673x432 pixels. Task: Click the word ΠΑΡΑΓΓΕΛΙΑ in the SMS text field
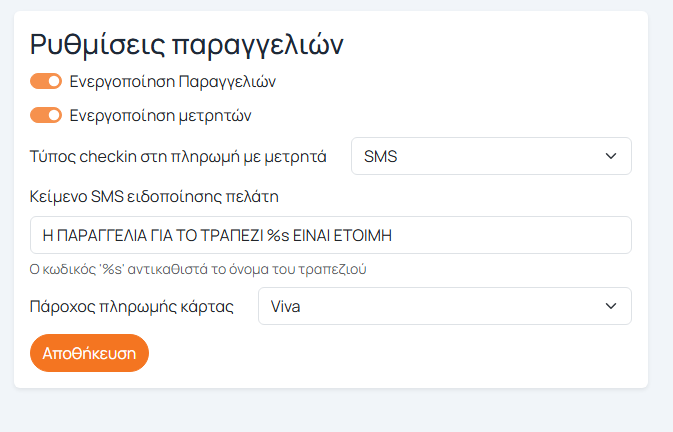pos(102,235)
